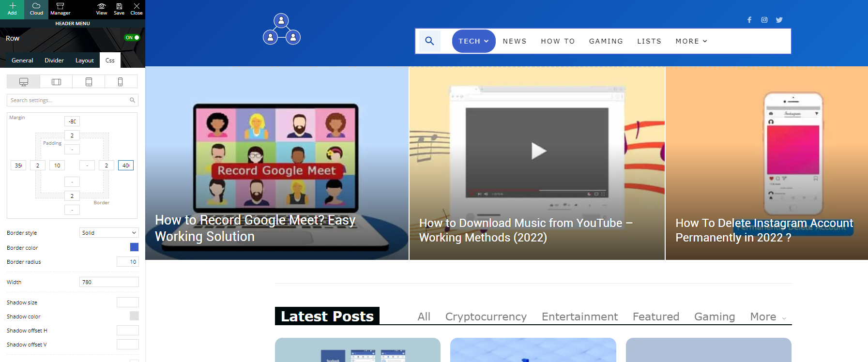The image size is (868, 362).
Task: Select the Latest Posts heading
Action: [x=327, y=316]
